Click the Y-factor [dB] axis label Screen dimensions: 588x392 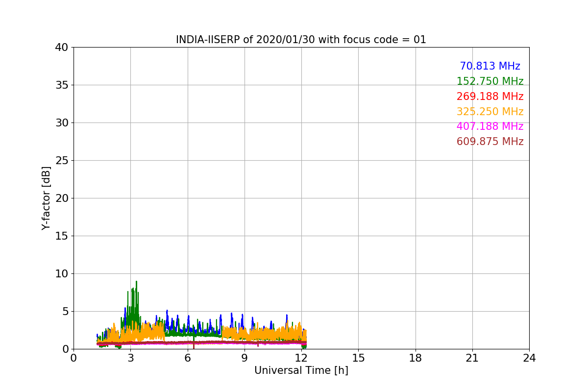46,198
